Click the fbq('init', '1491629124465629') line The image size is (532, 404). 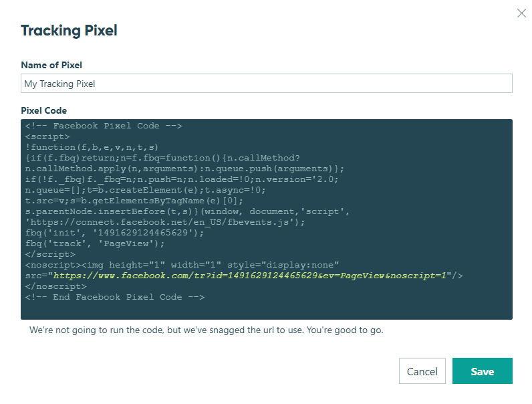(114, 233)
